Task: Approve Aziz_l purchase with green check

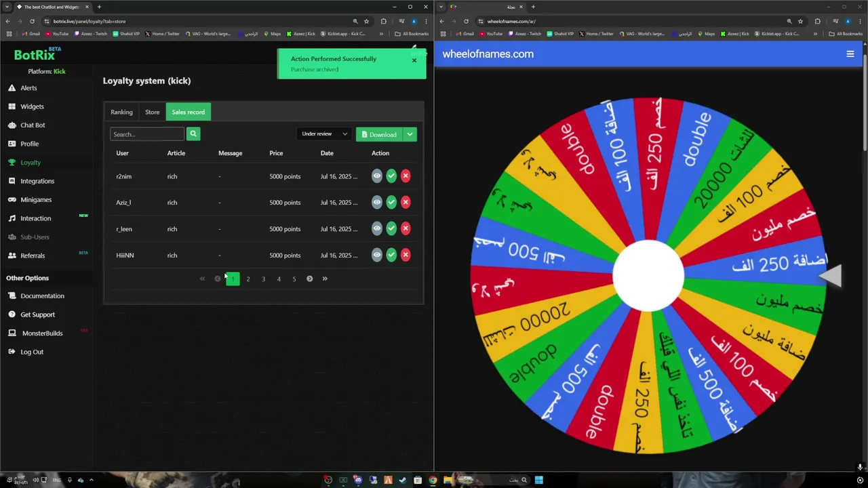Action: click(391, 202)
